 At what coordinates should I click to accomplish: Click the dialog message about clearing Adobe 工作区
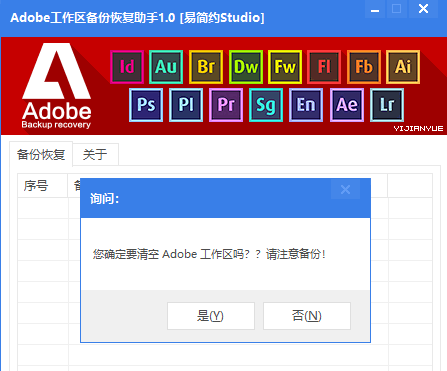point(209,254)
